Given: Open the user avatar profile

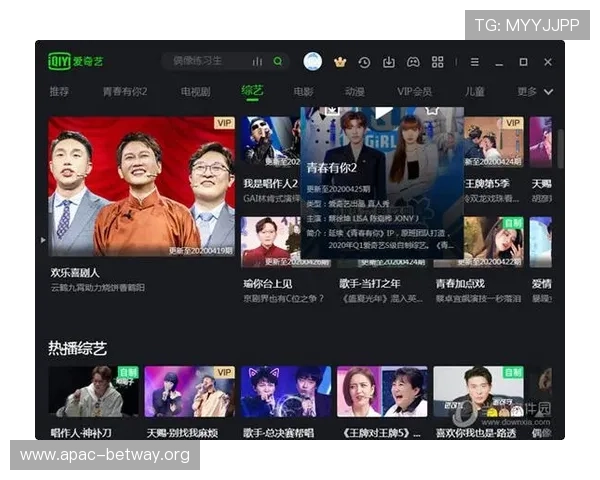Looking at the screenshot, I should (313, 61).
